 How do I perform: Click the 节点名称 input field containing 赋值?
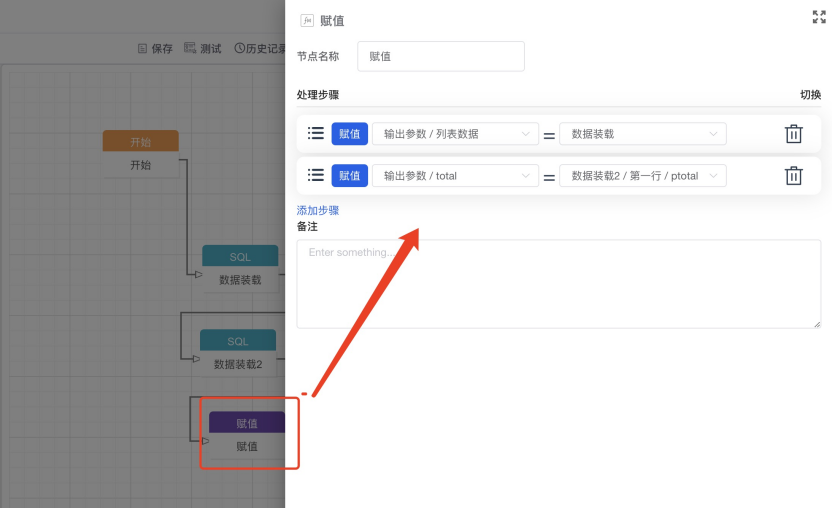tap(441, 56)
